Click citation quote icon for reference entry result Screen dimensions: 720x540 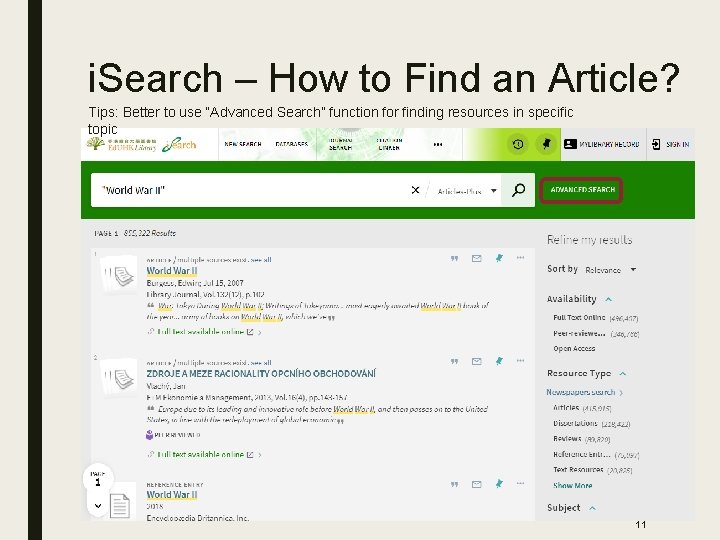point(454,484)
